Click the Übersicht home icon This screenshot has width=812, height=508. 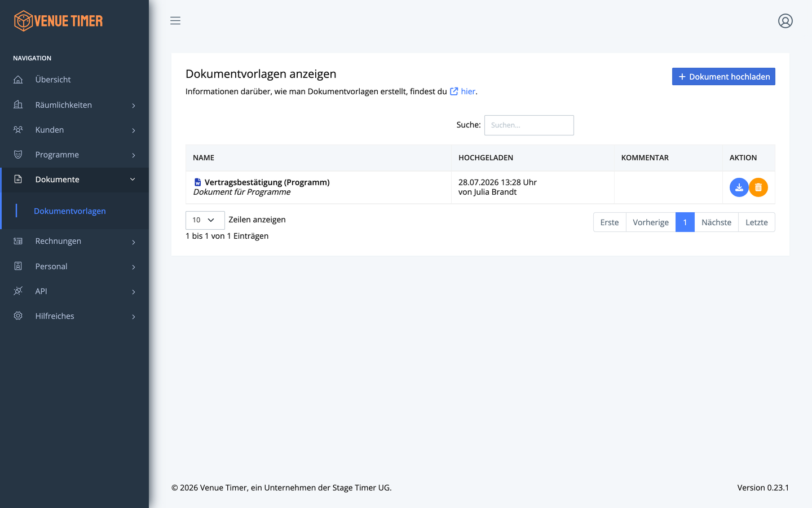[x=18, y=80]
